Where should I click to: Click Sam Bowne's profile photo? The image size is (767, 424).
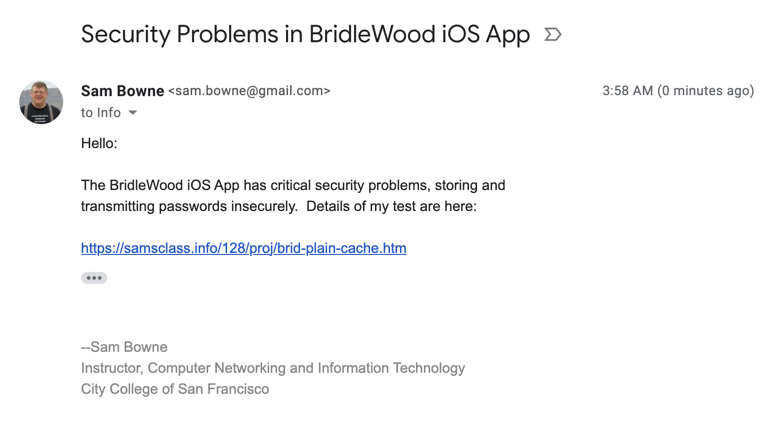click(x=41, y=101)
